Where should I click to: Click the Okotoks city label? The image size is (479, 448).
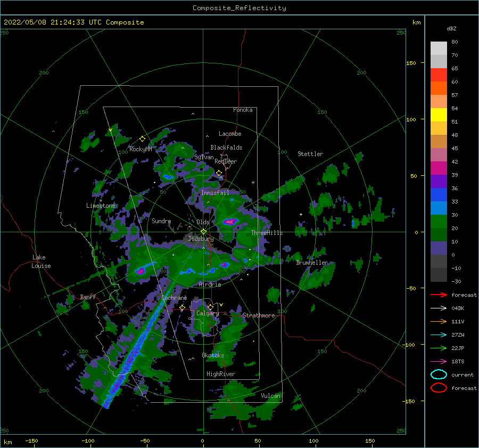coord(213,355)
